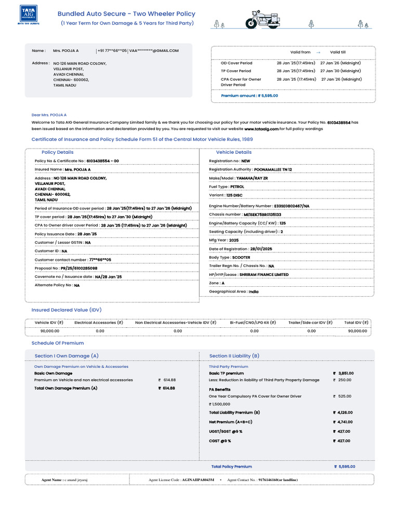Click the motorcycle illustration in header

click(263, 19)
